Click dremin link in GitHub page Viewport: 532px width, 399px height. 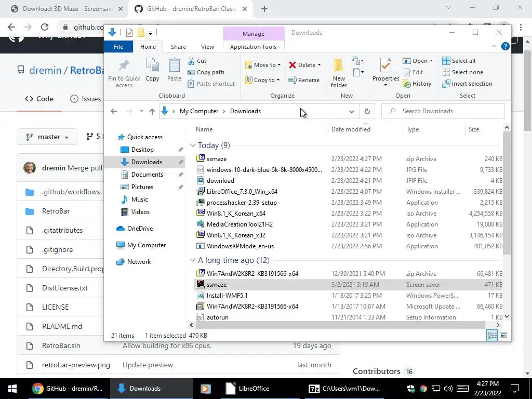(x=45, y=70)
